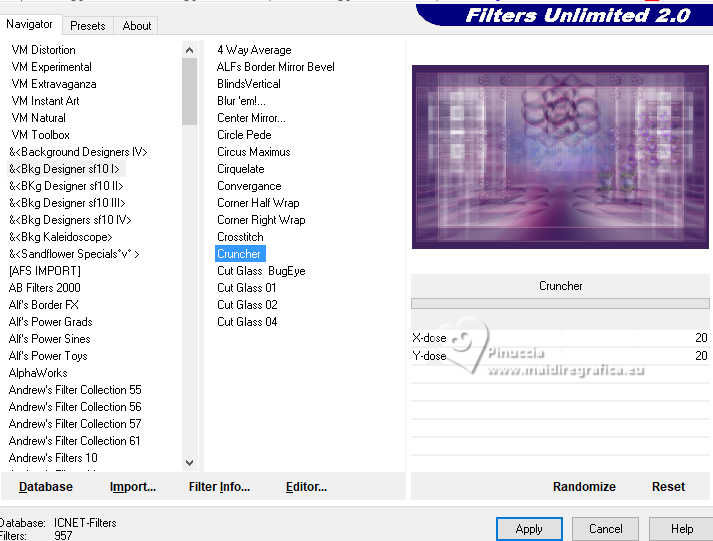
Task: Select VM Toolbox category
Action: [40, 135]
